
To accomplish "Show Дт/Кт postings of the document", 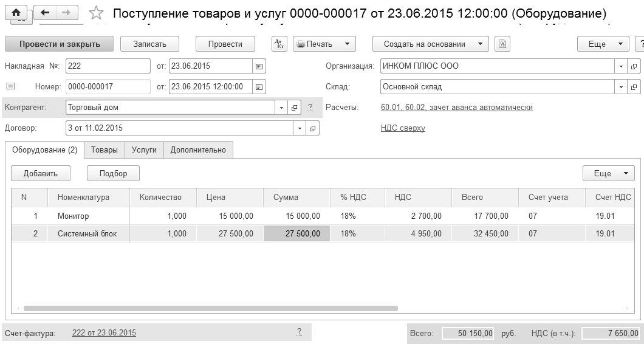I will coord(279,44).
